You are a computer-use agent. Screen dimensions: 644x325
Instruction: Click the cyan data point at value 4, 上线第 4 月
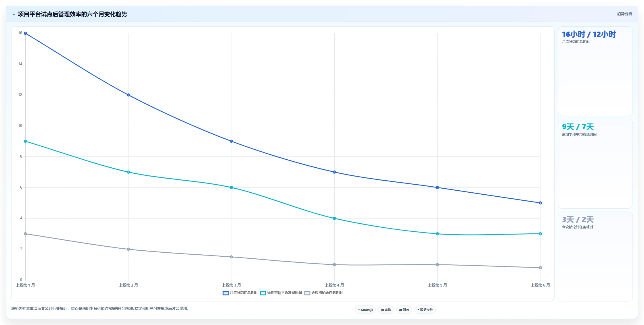point(334,218)
